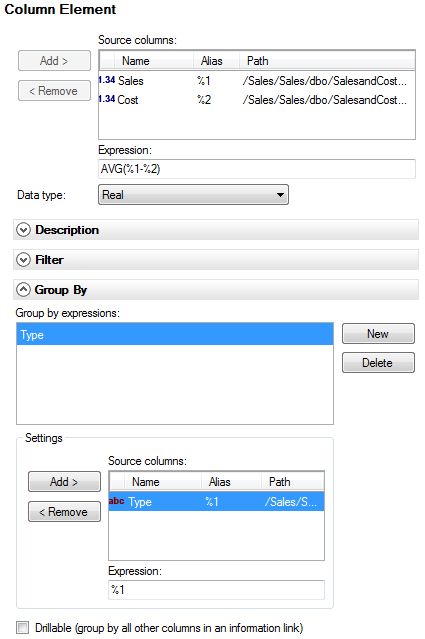425x639 pixels.
Task: Select the Sales row in source columns
Action: click(257, 81)
